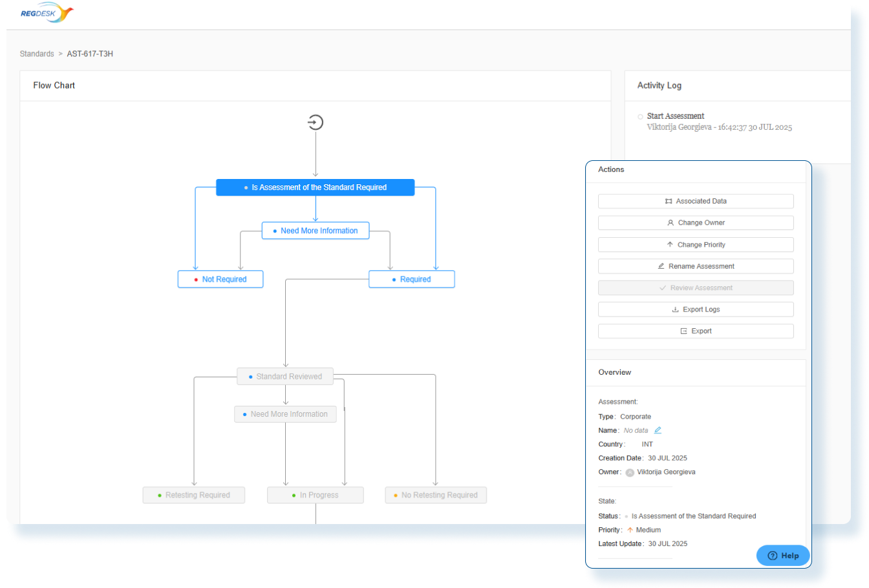This screenshot has width=869, height=588.
Task: Click the Change Priority button
Action: 696,245
